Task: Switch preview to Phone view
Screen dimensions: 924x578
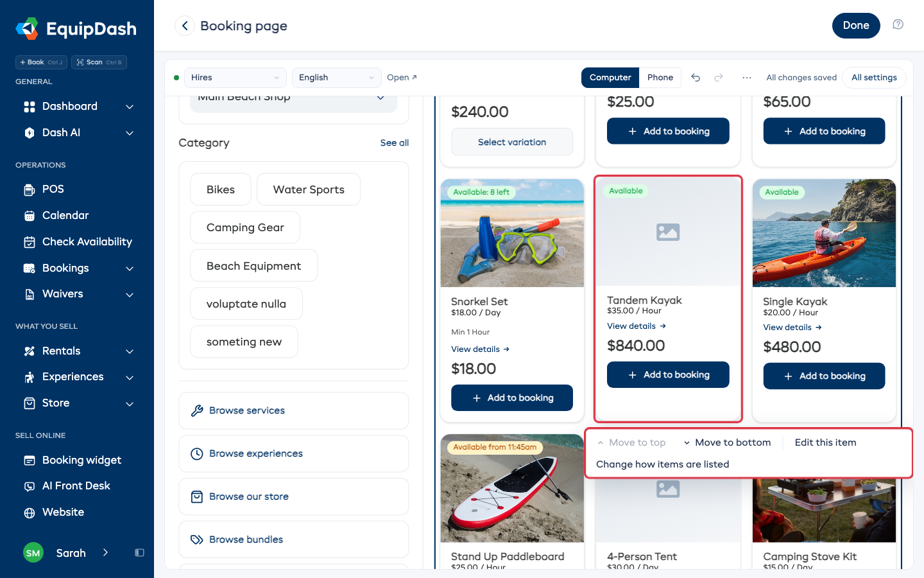Action: (660, 77)
